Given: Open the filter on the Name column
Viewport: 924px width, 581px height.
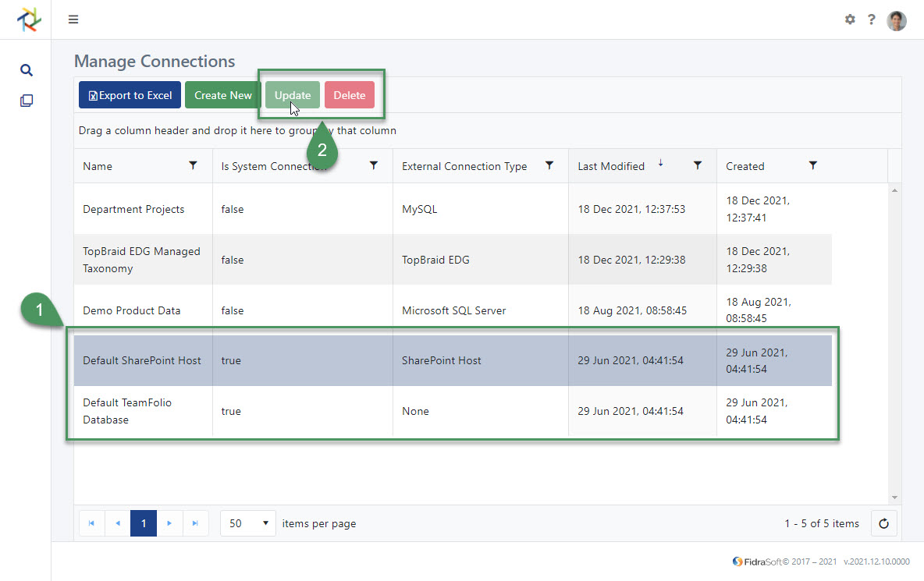Looking at the screenshot, I should tap(193, 166).
